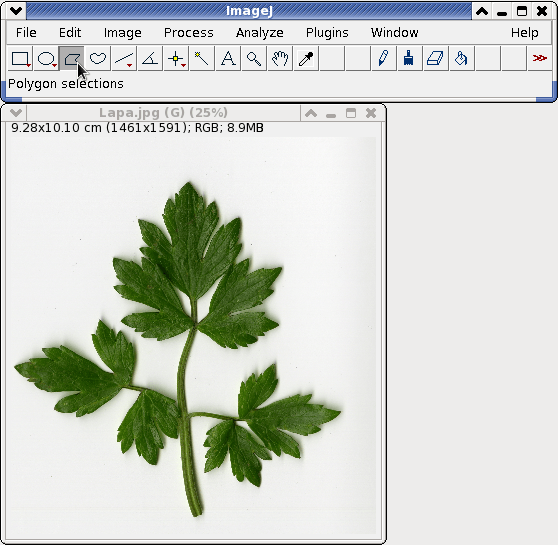
Task: Open the Lapa.jpg window menu arrow
Action: point(16,113)
